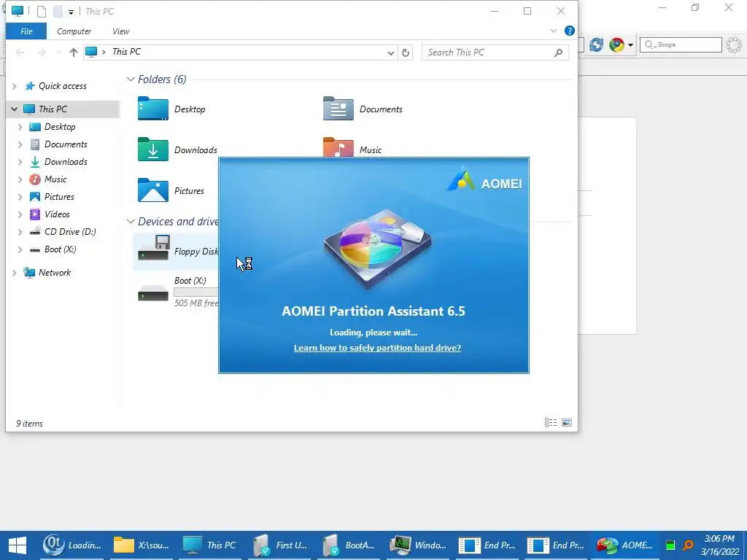Click the Up arrow navigation button
Screen dimensions: 747x560
[74, 52]
